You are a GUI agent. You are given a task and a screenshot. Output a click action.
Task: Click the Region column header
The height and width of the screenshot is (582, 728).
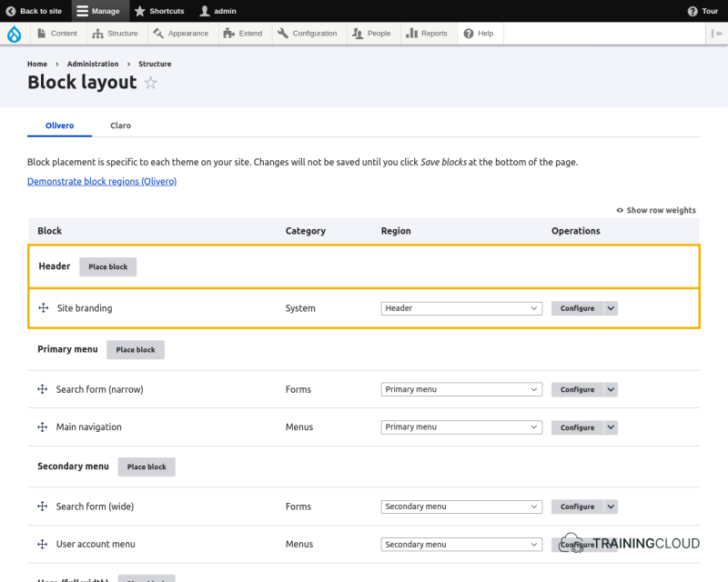[396, 231]
